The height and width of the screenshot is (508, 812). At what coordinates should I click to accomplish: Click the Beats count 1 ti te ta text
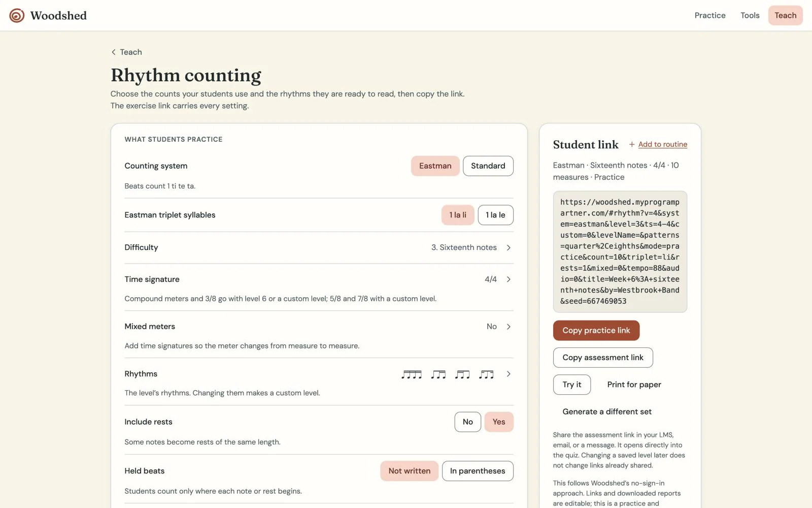(x=160, y=186)
